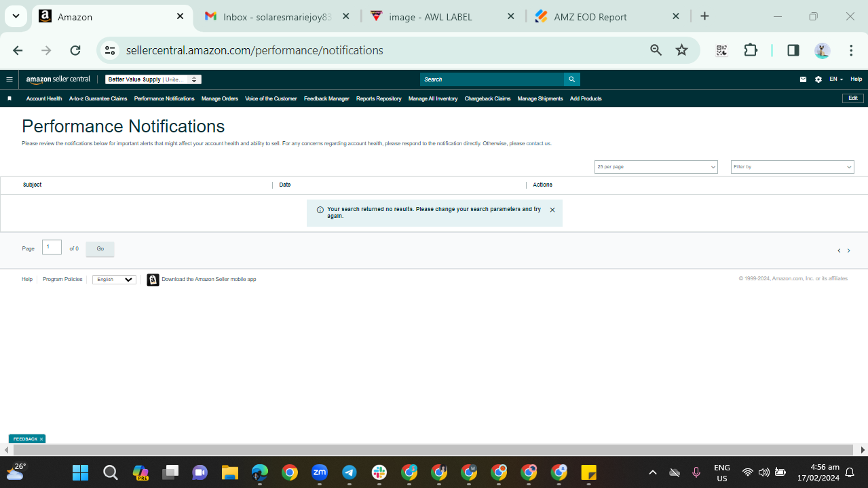Expand the Filter by dropdown
The width and height of the screenshot is (868, 488).
[x=792, y=167]
